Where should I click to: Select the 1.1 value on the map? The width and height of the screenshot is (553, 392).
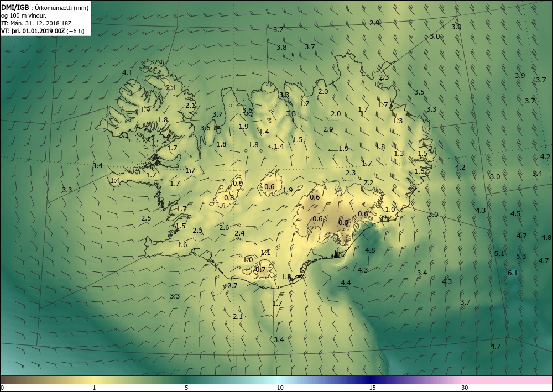click(x=265, y=253)
